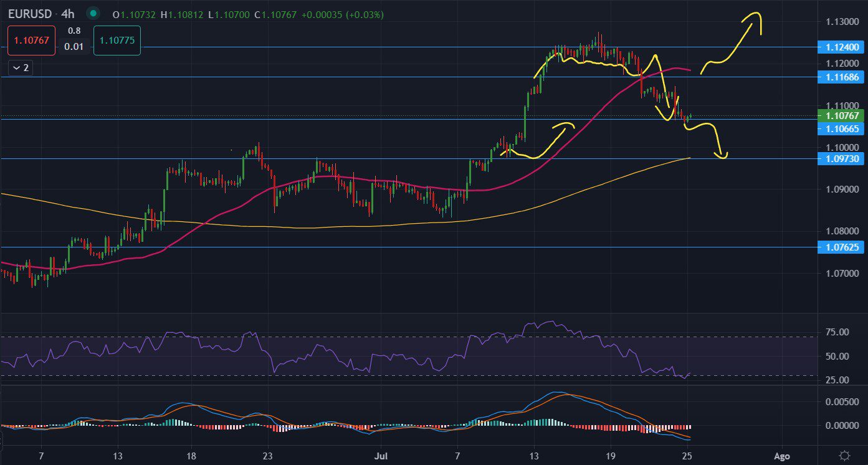Expand the collapsed indicators legend showing 2

pyautogui.click(x=20, y=68)
